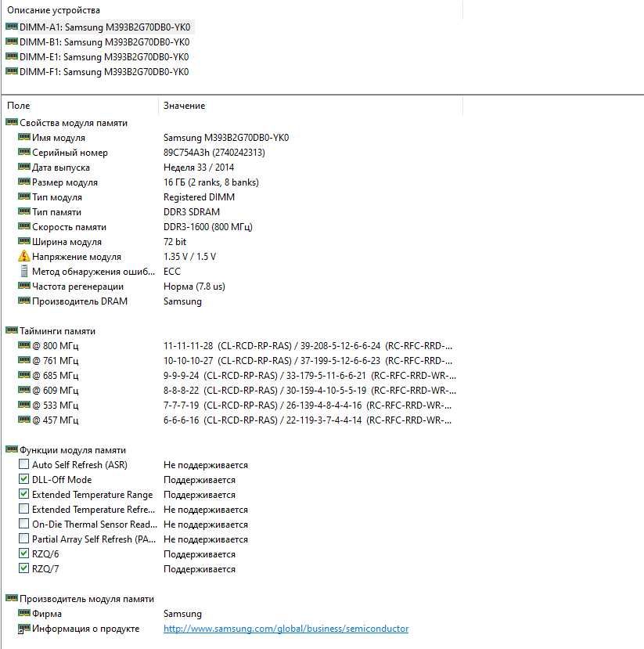
Task: Click the Тип модуля row icon
Action: [24, 197]
